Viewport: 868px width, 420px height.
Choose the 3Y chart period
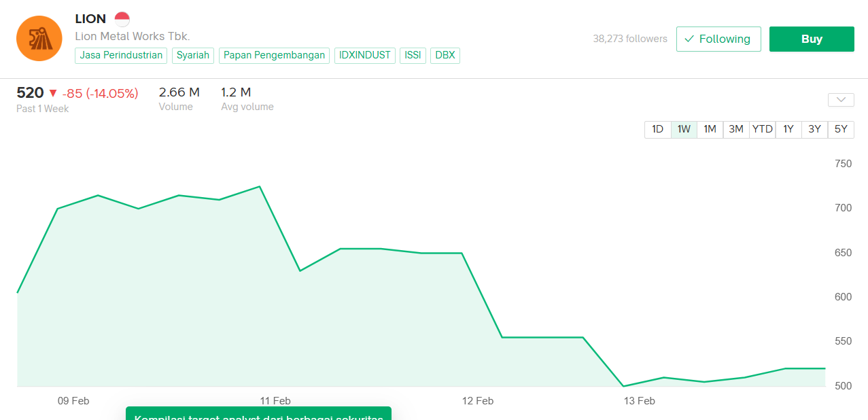point(814,129)
